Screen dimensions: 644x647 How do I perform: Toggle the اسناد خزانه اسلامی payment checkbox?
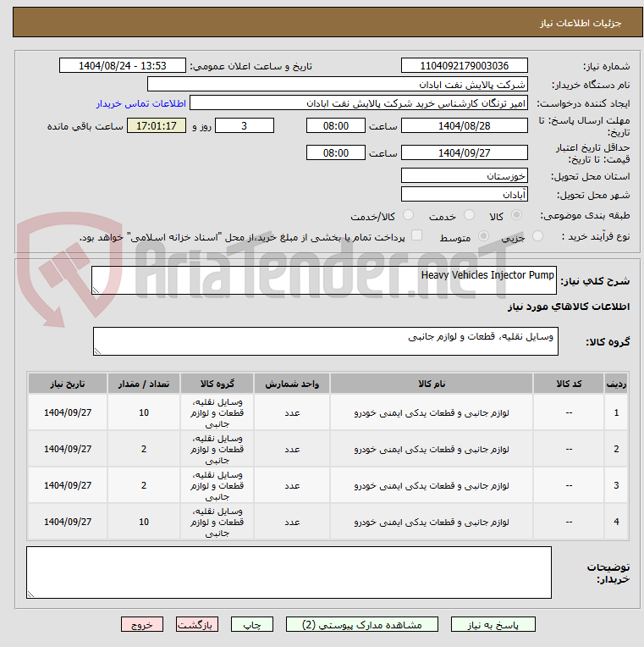417,235
